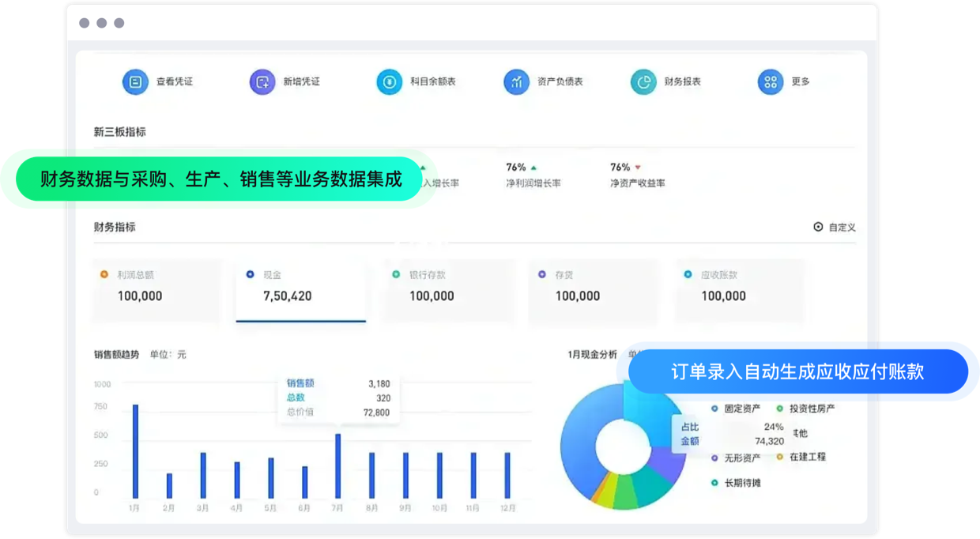Click the 财务报表 pie icon
This screenshot has width=980, height=539.
[643, 81]
